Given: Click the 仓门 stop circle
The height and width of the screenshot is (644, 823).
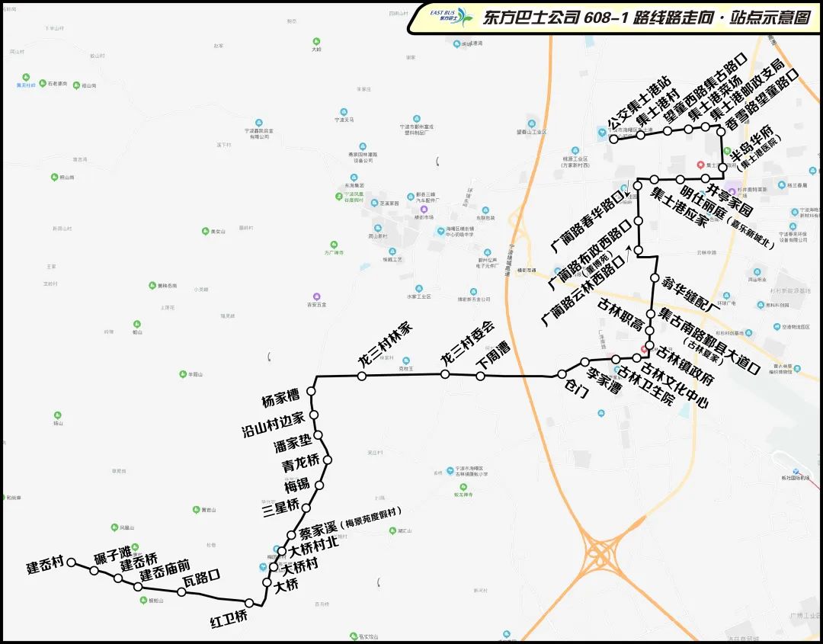Looking at the screenshot, I should (562, 374).
